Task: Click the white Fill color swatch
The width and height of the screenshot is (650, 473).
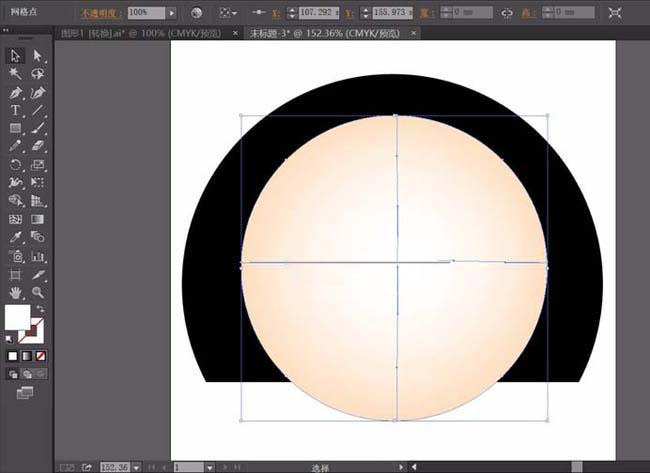Action: tap(17, 317)
